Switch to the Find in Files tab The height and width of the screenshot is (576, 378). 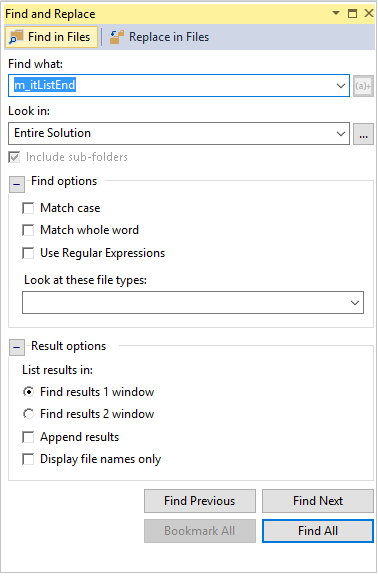tap(51, 37)
